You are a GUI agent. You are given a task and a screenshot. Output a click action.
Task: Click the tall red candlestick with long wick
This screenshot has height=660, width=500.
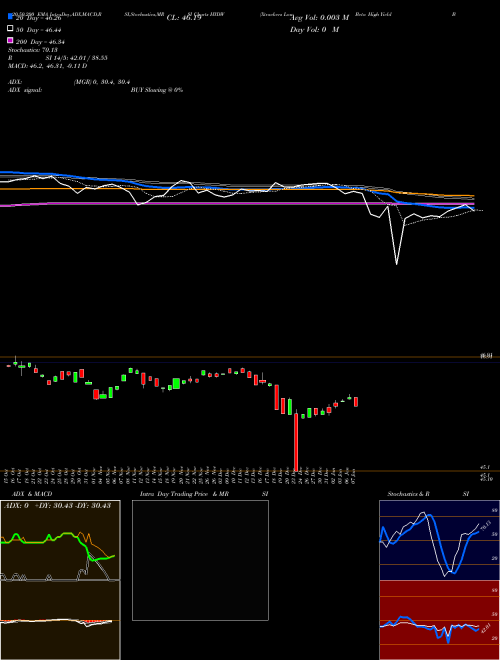(x=296, y=442)
